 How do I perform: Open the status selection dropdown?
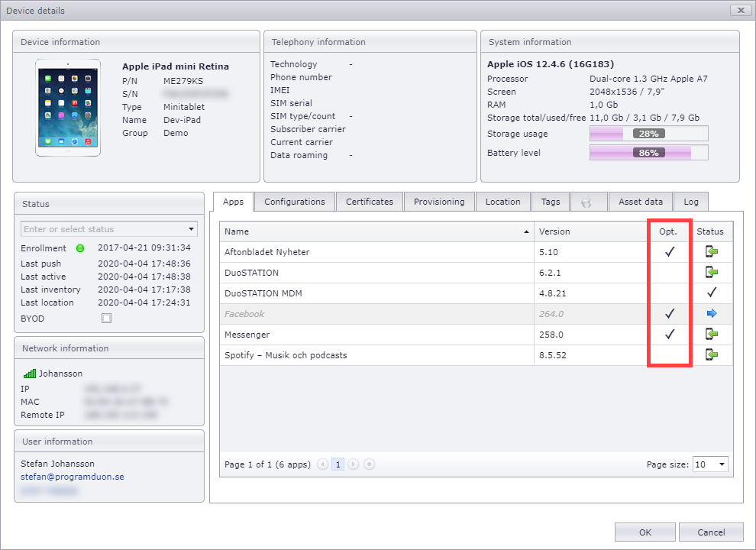tap(191, 228)
